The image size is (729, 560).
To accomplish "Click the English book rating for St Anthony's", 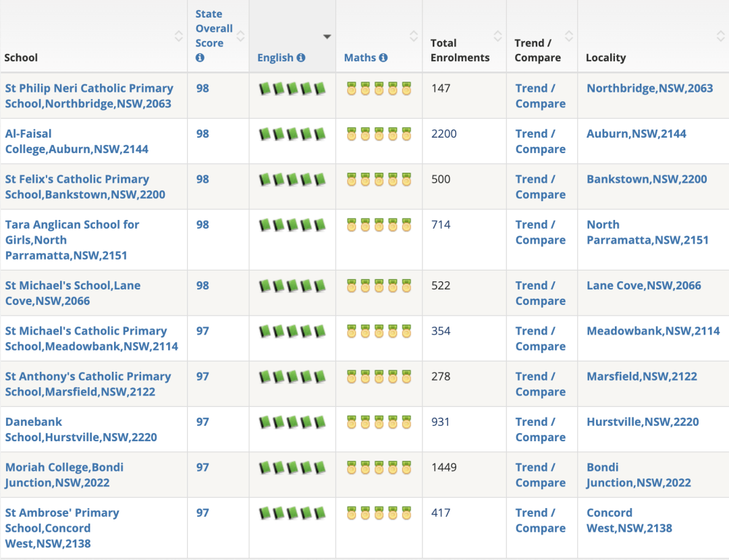I will pyautogui.click(x=292, y=377).
